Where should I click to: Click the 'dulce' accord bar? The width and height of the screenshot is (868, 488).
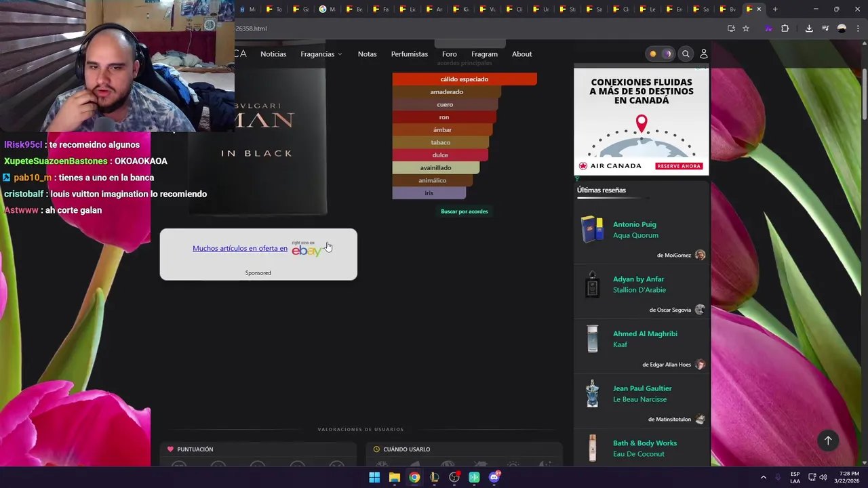[440, 155]
